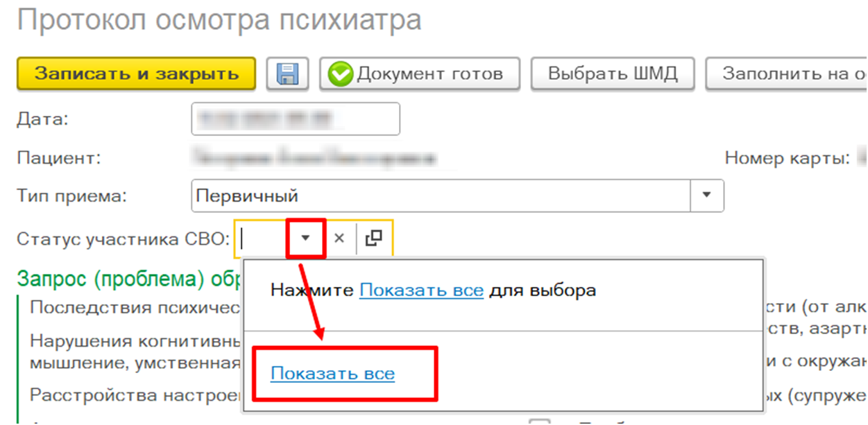Click the floppy disk save icon
This screenshot has height=425, width=868.
(x=287, y=73)
